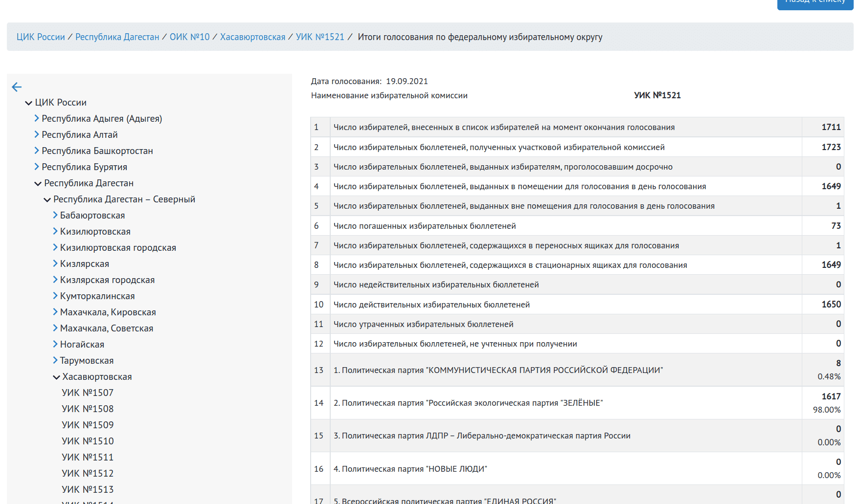Viewport: 861px width, 504px height.
Task: Select УИК №1512 in the tree
Action: [88, 473]
